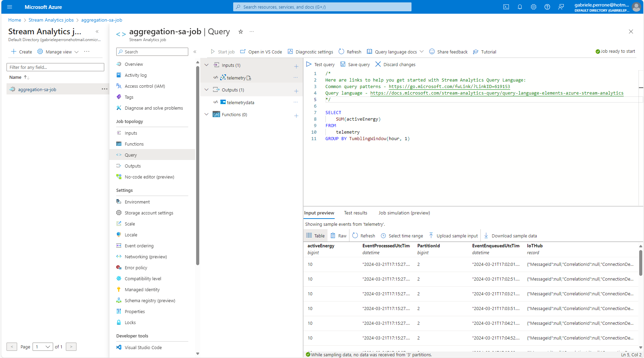Favorite aggregation-sa-job with the star

[241, 32]
